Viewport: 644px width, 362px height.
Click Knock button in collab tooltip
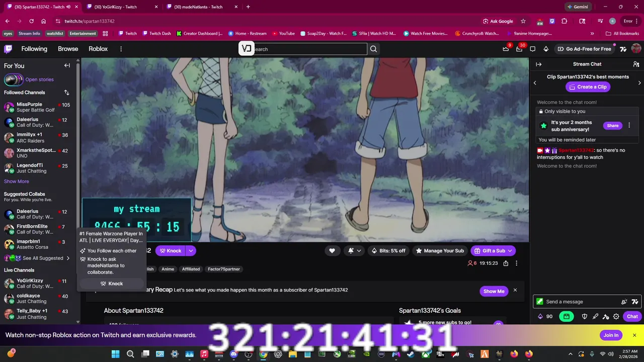112,284
